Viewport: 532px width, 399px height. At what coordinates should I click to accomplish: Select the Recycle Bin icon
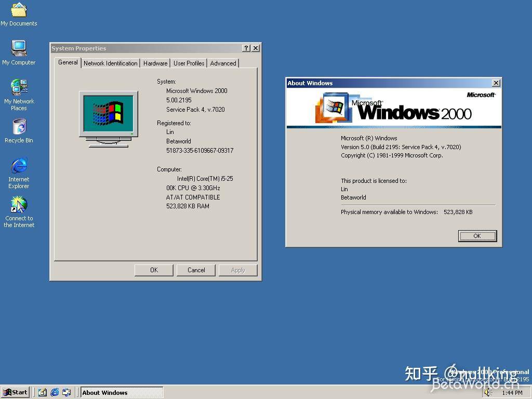[x=19, y=130]
